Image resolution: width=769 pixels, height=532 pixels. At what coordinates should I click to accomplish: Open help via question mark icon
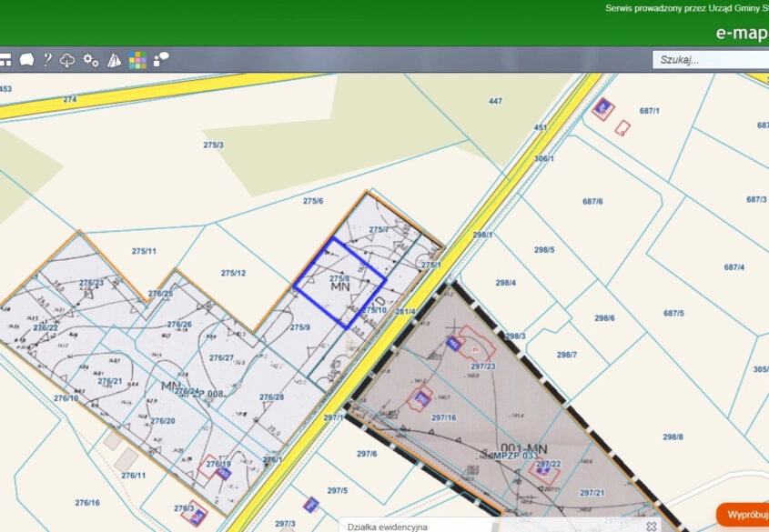coord(47,60)
